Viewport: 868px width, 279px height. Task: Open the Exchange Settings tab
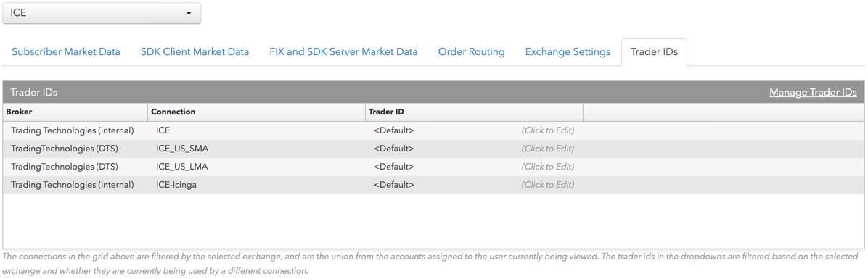pos(568,52)
